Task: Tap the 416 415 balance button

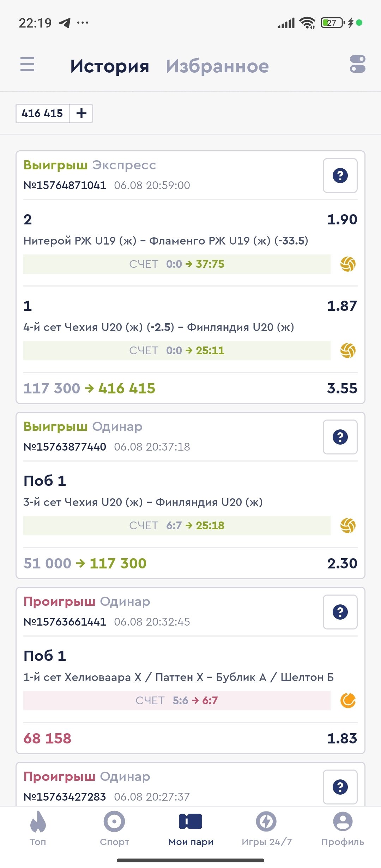Action: pos(42,113)
